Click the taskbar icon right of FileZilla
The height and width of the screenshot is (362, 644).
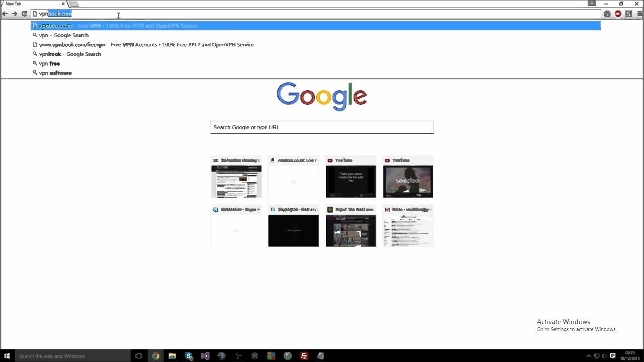(320, 356)
